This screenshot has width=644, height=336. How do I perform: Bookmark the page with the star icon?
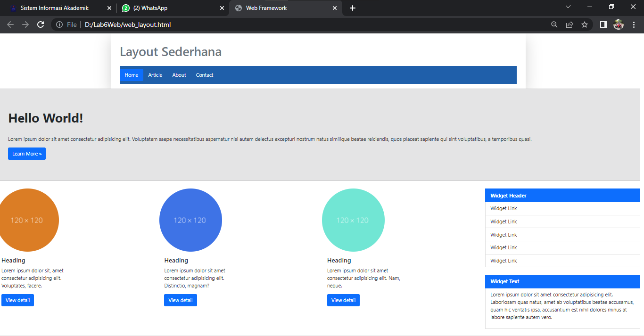585,24
